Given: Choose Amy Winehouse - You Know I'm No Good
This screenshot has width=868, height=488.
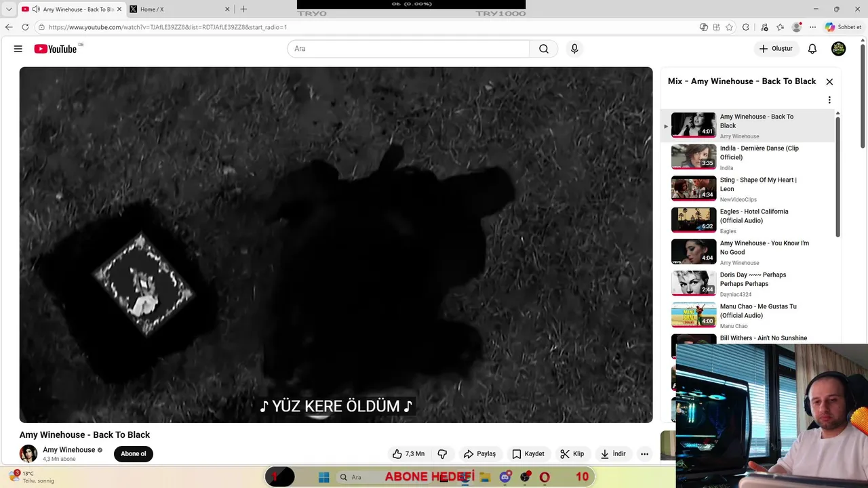Looking at the screenshot, I should pyautogui.click(x=749, y=252).
